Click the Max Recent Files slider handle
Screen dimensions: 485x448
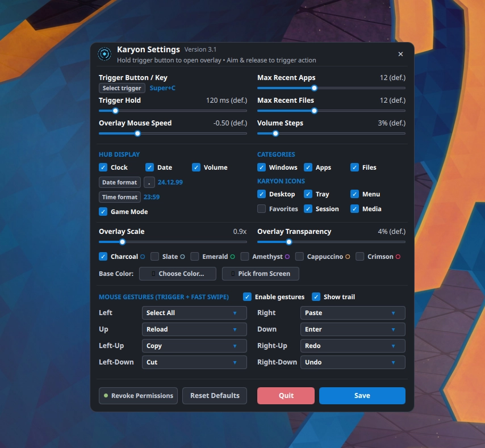click(x=314, y=111)
